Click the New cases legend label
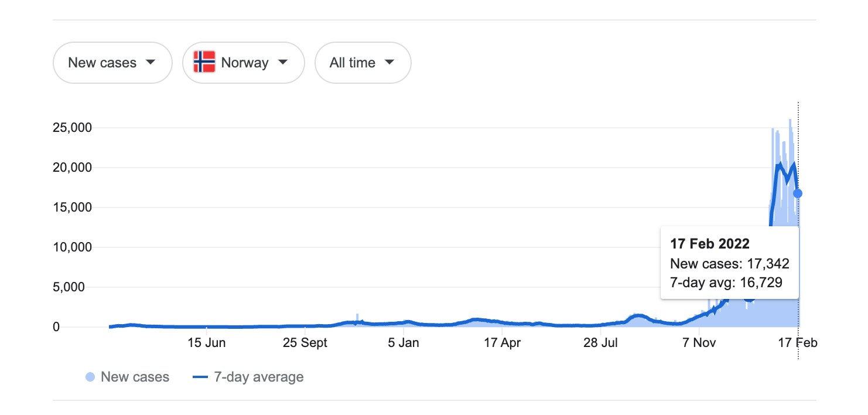 pyautogui.click(x=135, y=377)
